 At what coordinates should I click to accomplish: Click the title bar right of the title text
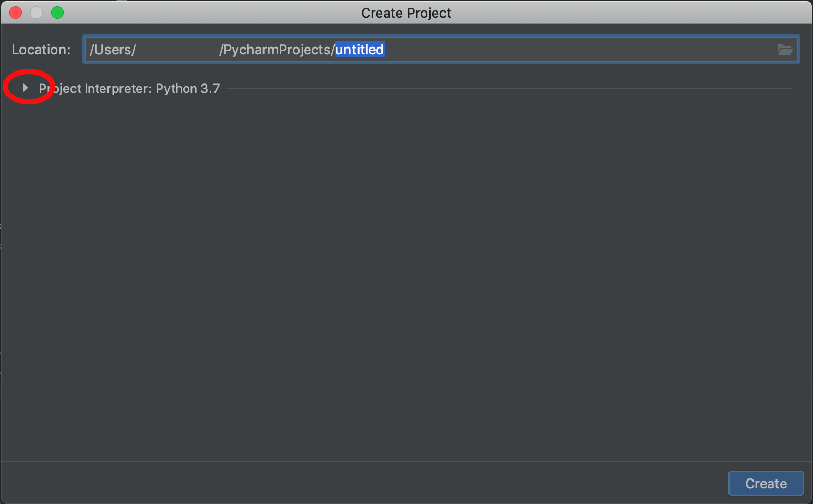point(626,13)
